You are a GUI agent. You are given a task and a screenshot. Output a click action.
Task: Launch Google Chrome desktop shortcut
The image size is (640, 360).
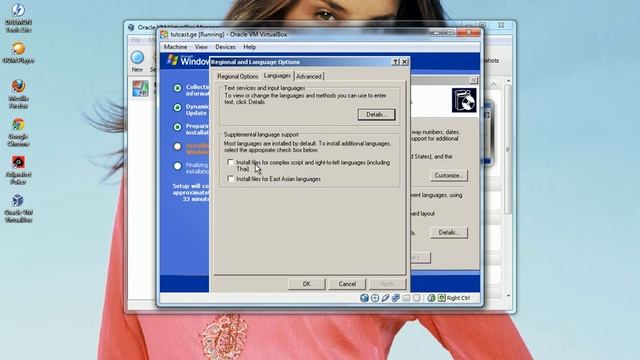click(x=18, y=132)
